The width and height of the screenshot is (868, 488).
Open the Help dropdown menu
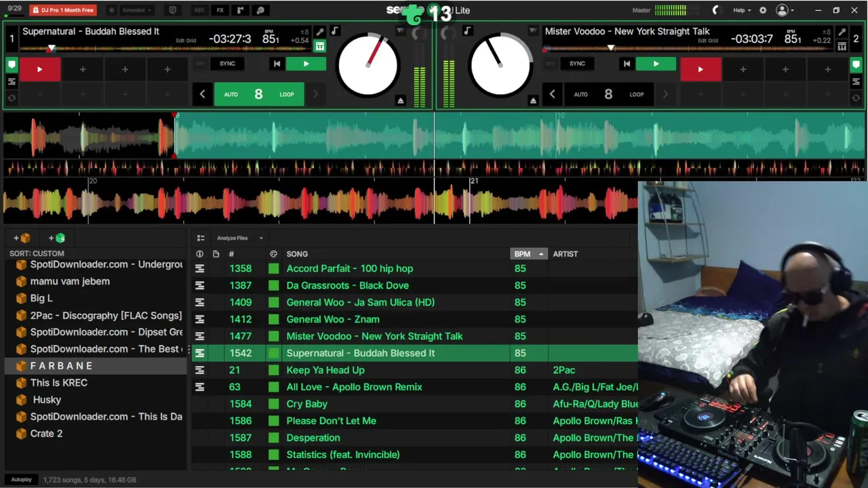[742, 10]
